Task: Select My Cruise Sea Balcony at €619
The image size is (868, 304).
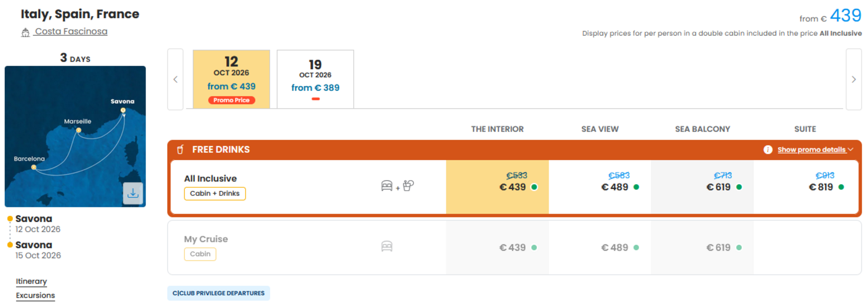Action: point(702,247)
